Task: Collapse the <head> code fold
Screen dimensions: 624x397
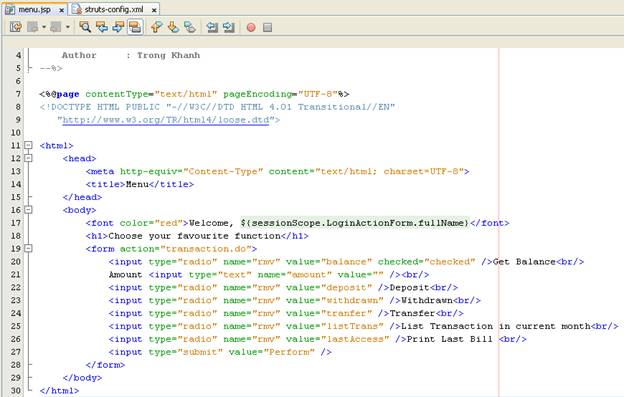Action: [28, 158]
